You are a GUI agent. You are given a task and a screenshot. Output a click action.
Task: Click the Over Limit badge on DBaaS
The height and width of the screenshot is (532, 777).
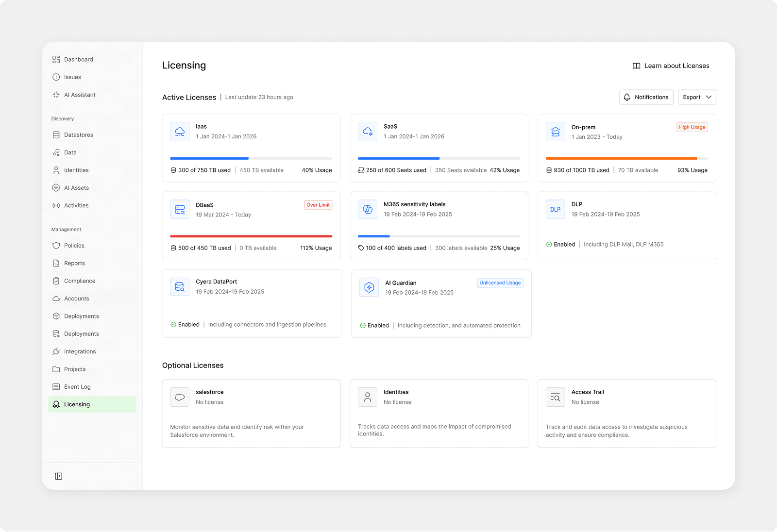(x=318, y=205)
